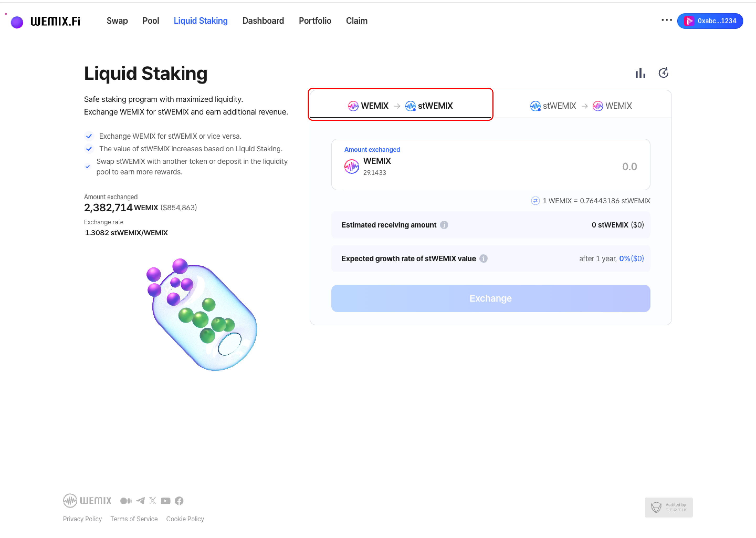
Task: Open the X (Twitter) footer icon
Action: (153, 500)
